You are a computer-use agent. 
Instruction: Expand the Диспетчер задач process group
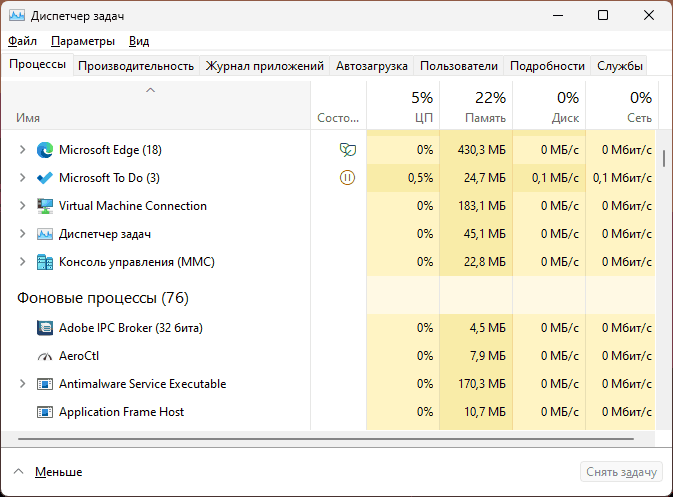(22, 234)
